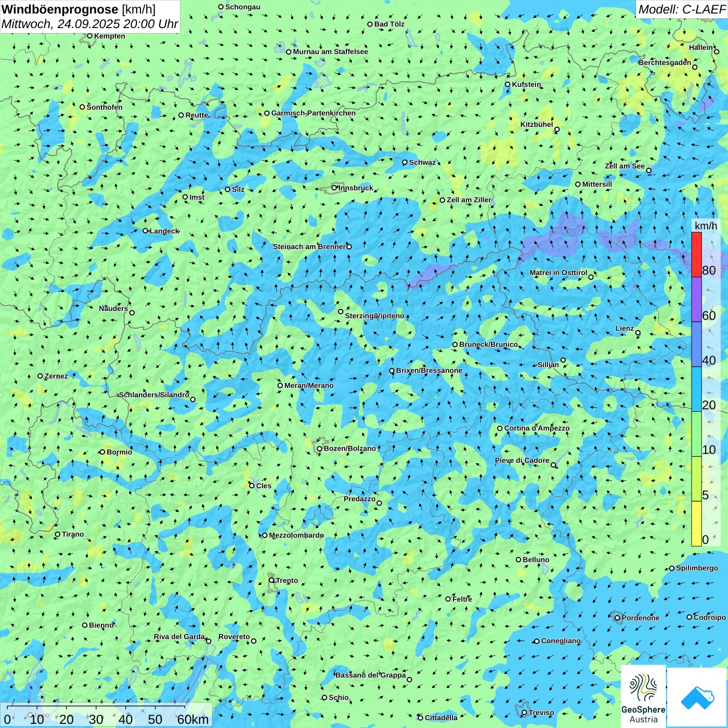Click the 'Bad Tölz' city label
Screen dimensions: 728x728
(x=389, y=24)
